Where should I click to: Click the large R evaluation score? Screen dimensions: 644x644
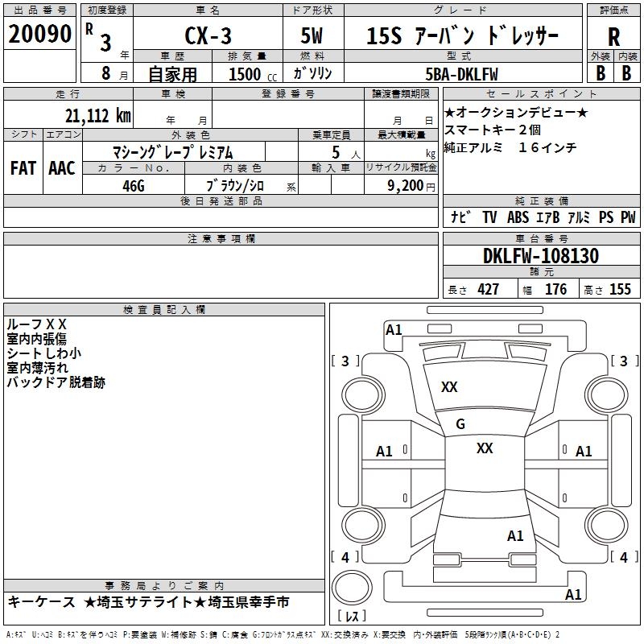613,36
